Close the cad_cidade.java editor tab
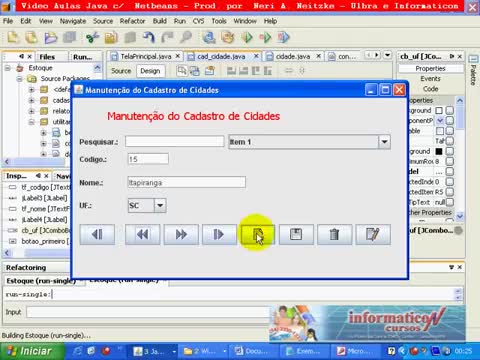This screenshot has width=480, height=360. tap(256, 56)
